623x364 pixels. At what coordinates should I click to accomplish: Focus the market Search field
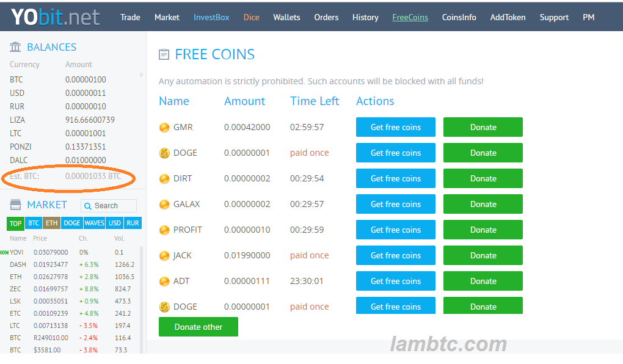point(109,206)
